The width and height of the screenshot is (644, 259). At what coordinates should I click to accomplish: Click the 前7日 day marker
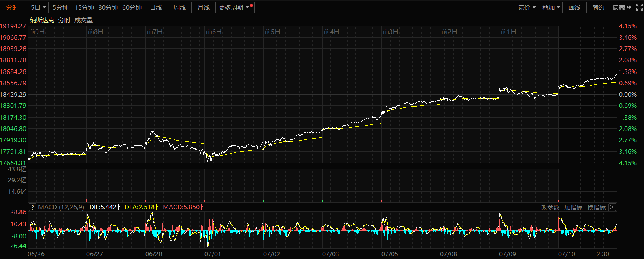pyautogui.click(x=155, y=32)
